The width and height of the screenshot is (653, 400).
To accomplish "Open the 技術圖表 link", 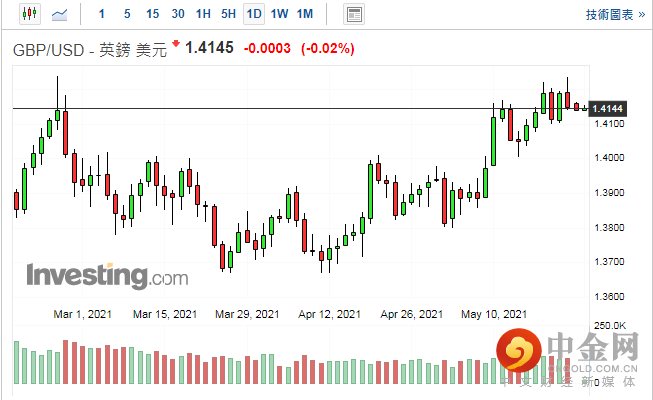I will pyautogui.click(x=615, y=15).
